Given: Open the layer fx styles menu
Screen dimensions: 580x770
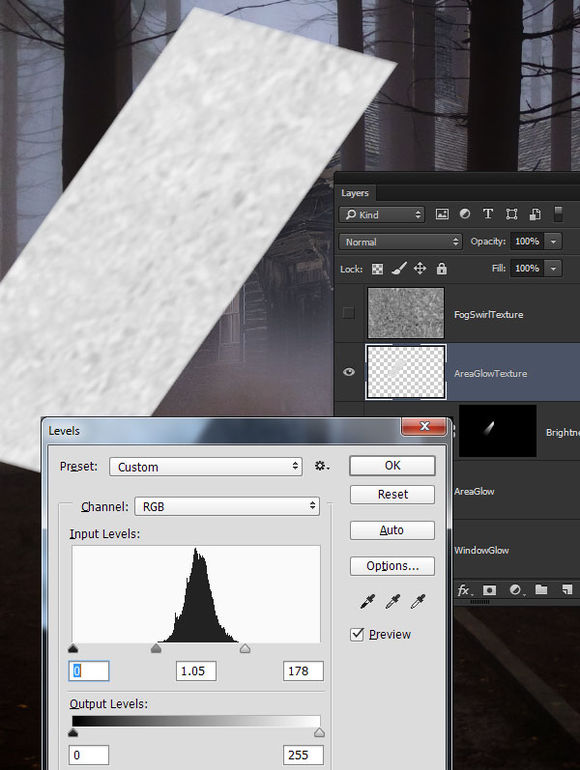Looking at the screenshot, I should tap(463, 590).
